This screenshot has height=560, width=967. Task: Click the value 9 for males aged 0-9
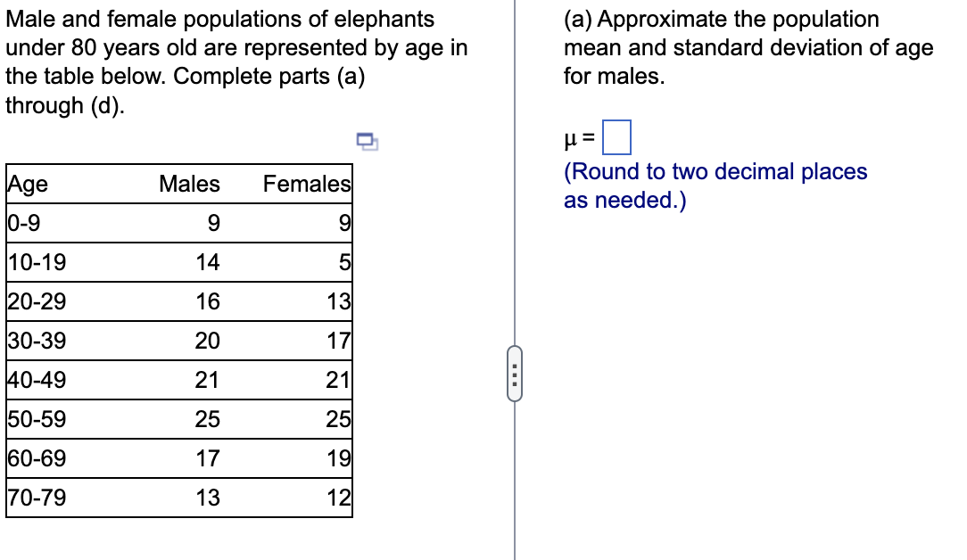tap(211, 223)
